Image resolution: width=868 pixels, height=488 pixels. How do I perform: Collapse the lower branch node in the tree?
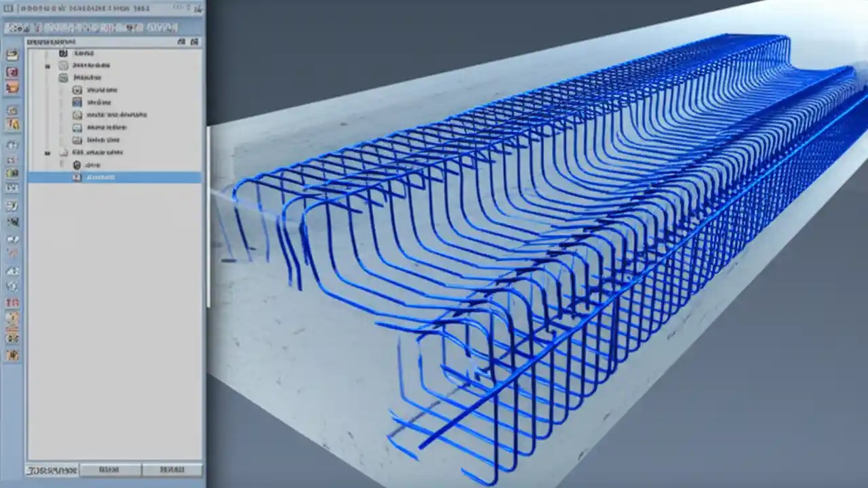47,152
